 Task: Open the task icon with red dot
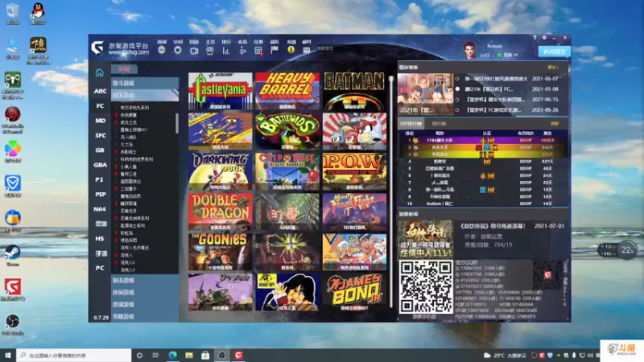click(258, 51)
